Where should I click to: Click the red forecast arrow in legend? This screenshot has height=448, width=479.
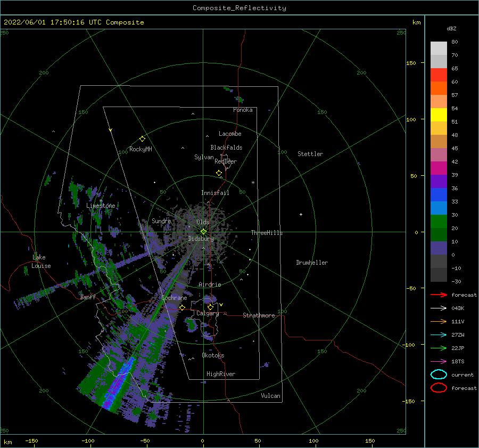coord(439,295)
